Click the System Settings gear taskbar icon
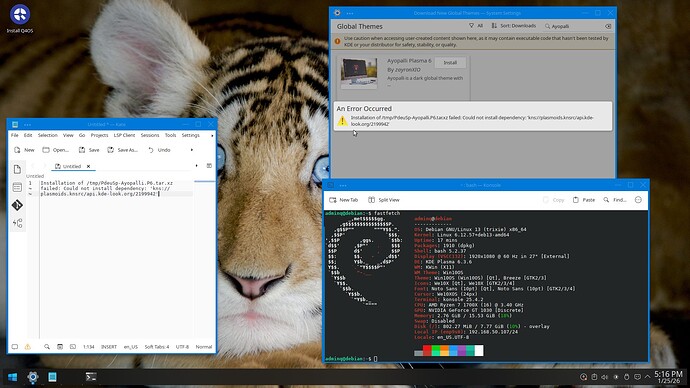Viewport: 690px width, 388px height. tap(33, 377)
